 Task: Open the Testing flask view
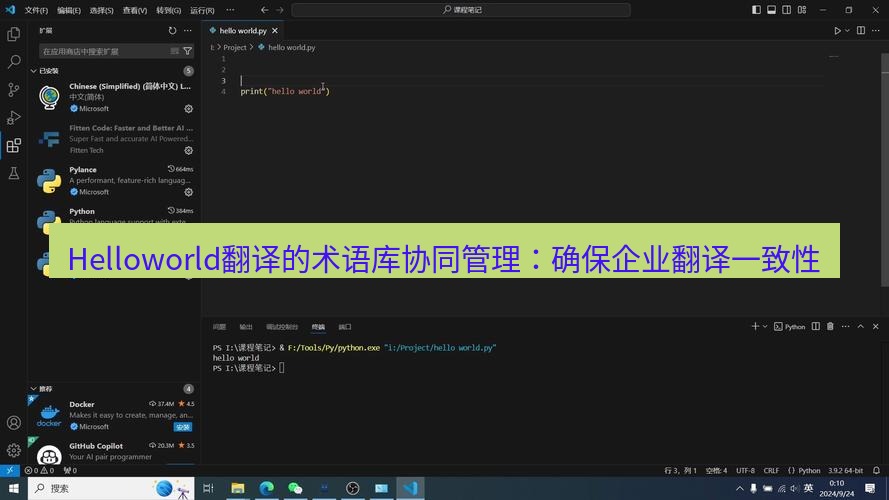[14, 173]
